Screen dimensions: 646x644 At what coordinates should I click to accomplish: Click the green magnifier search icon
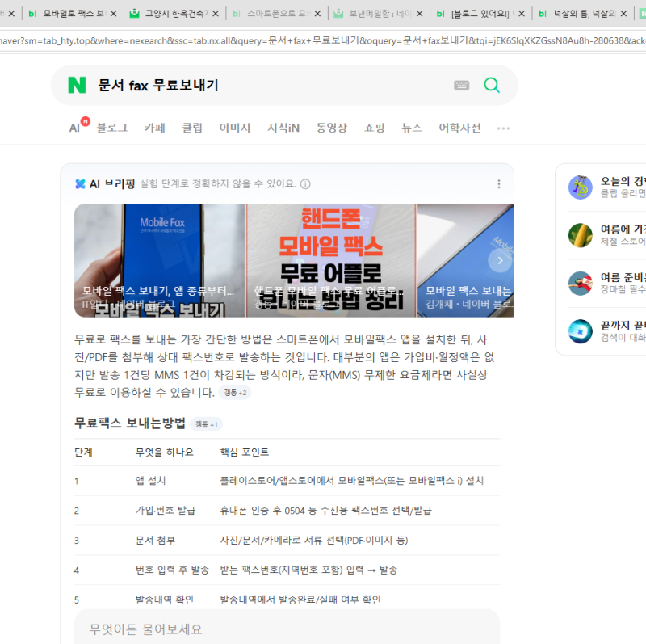coord(492,85)
